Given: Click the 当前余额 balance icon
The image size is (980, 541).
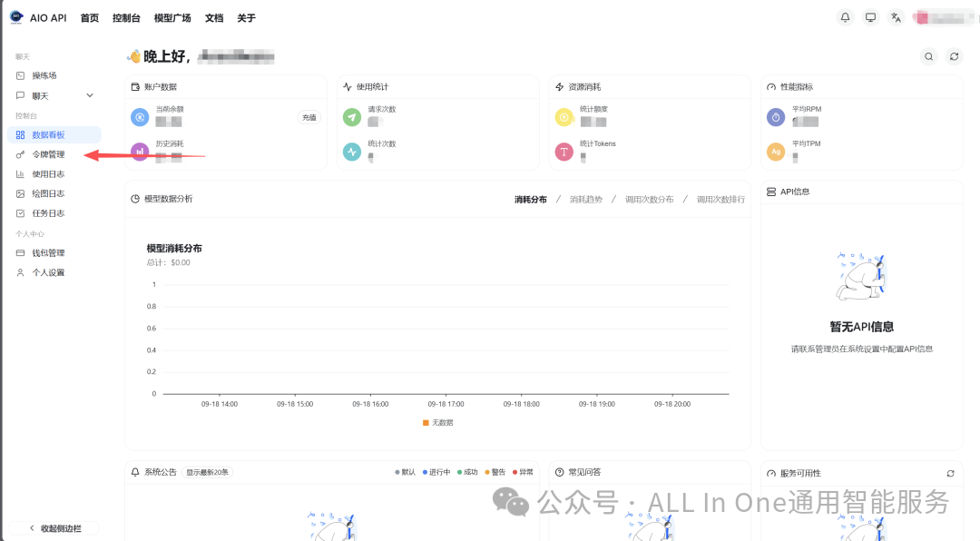Looking at the screenshot, I should 140,117.
